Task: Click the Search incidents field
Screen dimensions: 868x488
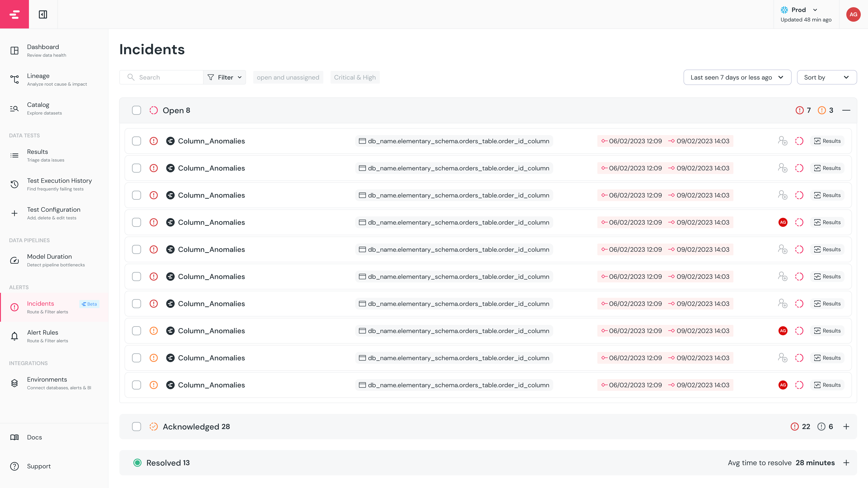Action: coord(161,77)
